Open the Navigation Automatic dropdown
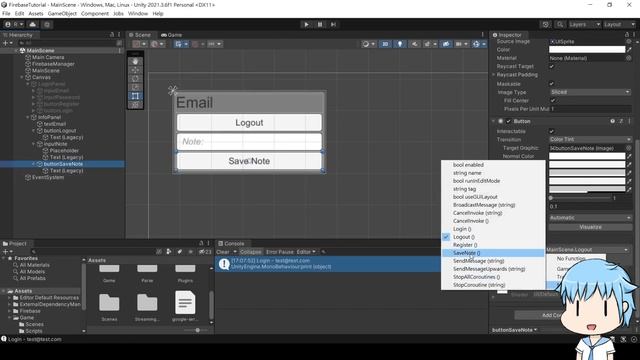640x360 pixels. pyautogui.click(x=590, y=218)
